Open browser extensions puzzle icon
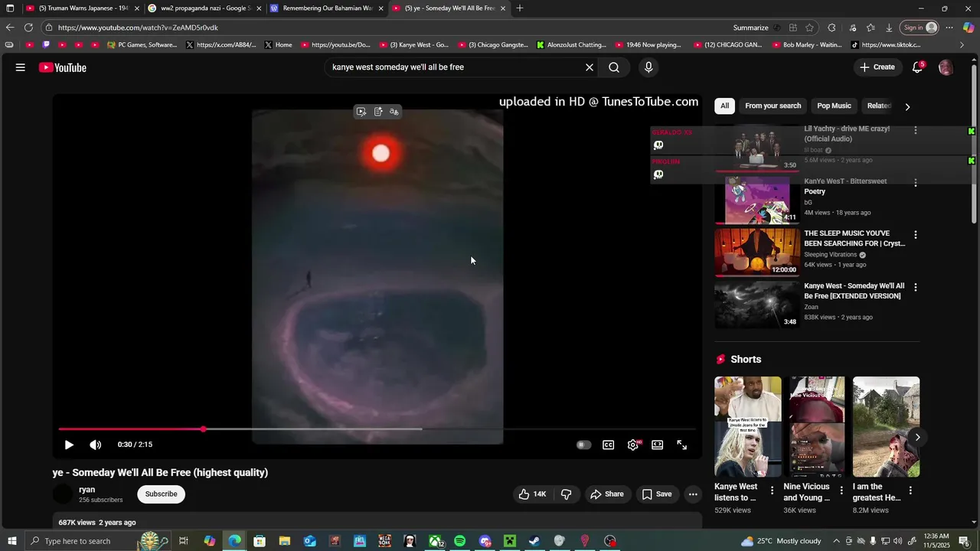This screenshot has height=551, width=980. pos(831,28)
